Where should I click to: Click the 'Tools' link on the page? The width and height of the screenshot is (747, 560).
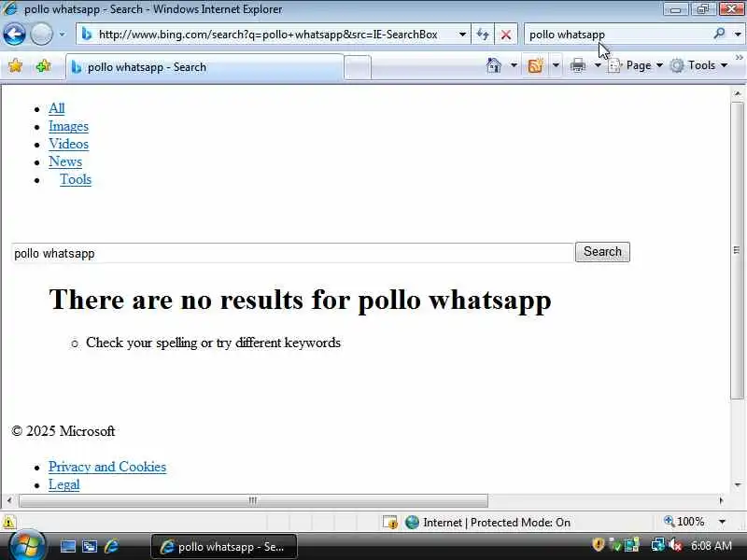click(76, 179)
